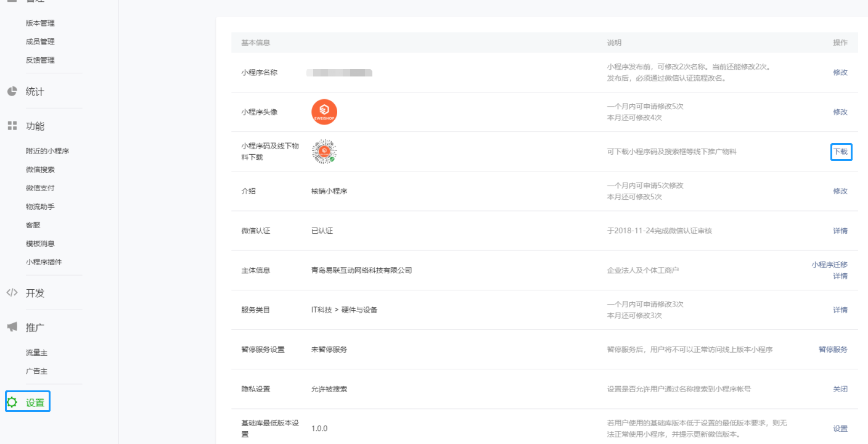
Task: Click 设置是否允许用户通过名称搜索到小程序帐号 text
Action: [679, 389]
